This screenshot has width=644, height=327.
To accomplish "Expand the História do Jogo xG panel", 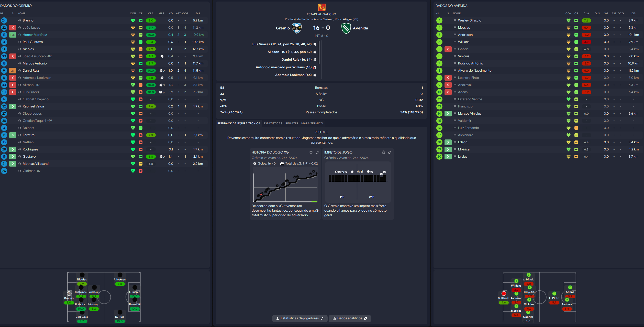I will (317, 152).
